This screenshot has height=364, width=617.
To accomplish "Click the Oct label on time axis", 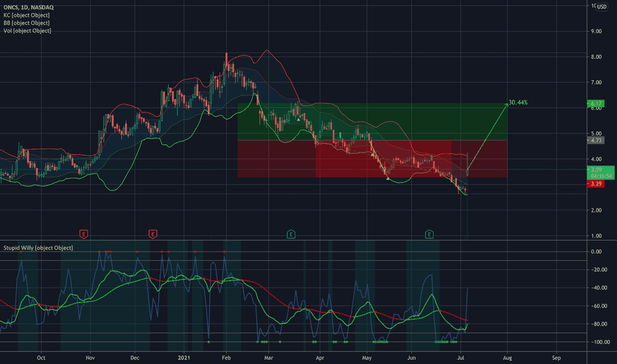I will 41,357.
